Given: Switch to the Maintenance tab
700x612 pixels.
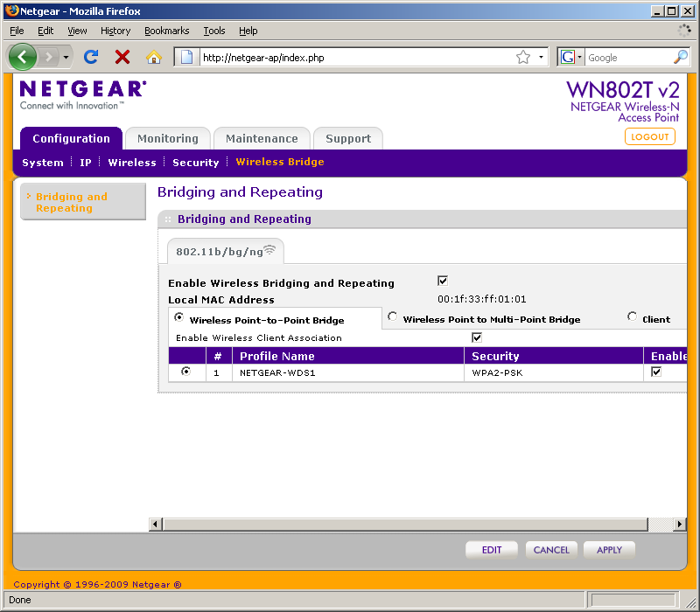Looking at the screenshot, I should click(262, 138).
